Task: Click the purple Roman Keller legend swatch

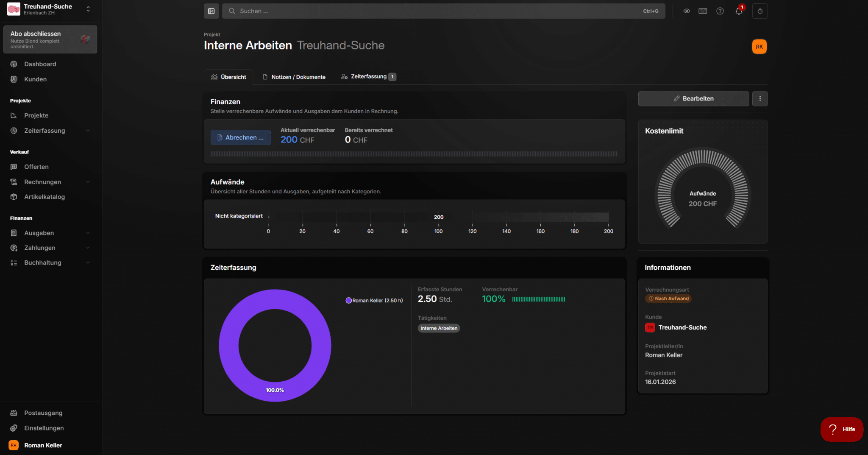Action: [349, 300]
